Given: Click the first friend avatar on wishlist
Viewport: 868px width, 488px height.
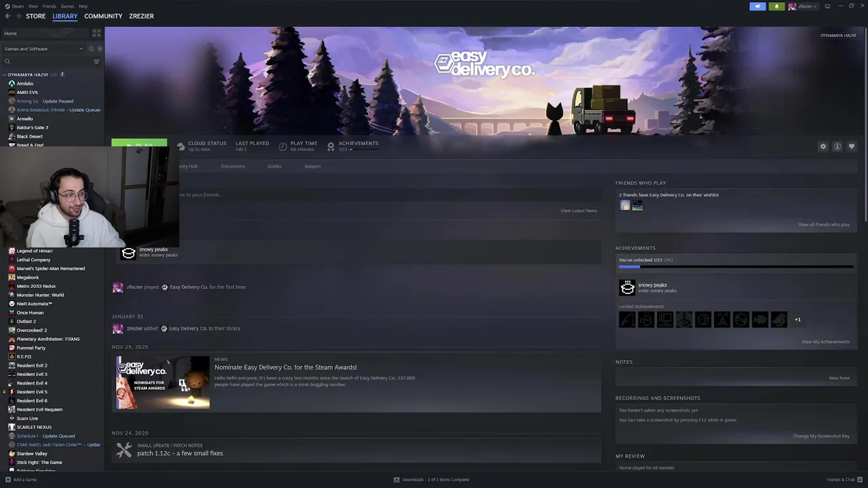Looking at the screenshot, I should tap(625, 205).
